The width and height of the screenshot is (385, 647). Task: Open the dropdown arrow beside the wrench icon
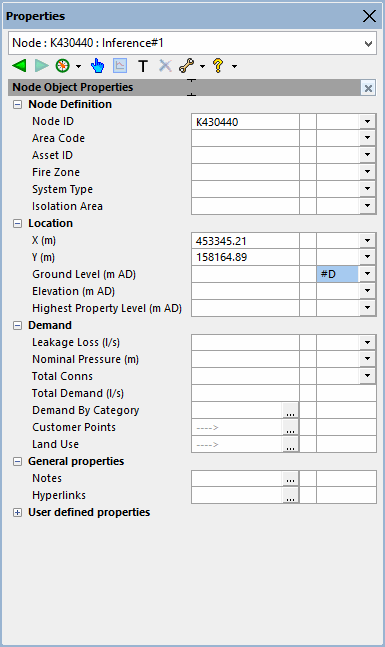click(202, 66)
